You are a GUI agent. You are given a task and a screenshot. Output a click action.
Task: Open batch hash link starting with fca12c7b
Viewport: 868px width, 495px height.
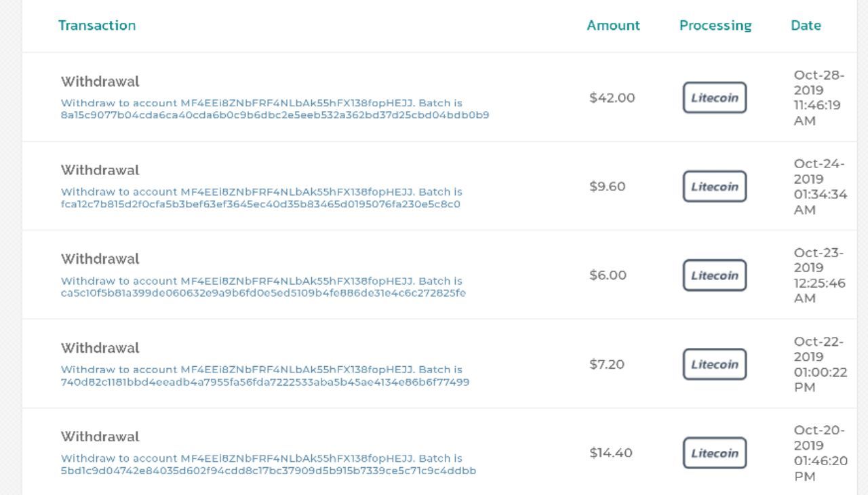click(260, 204)
